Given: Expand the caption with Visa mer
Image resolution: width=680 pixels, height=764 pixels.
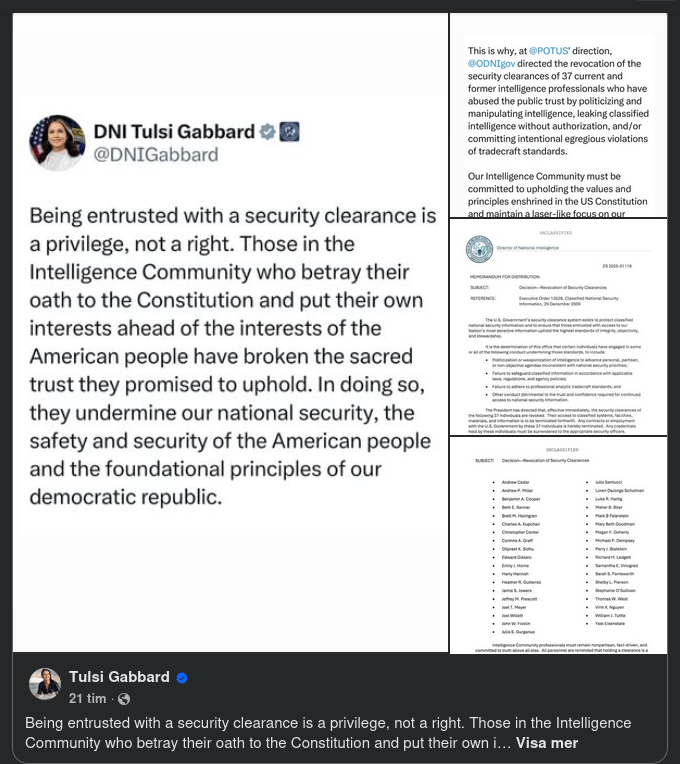Looking at the screenshot, I should point(547,743).
